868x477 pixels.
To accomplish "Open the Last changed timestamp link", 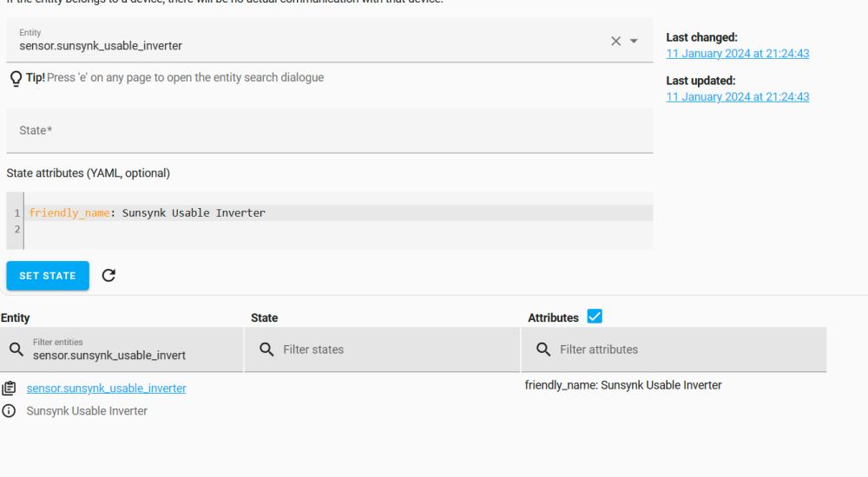I will coord(737,54).
